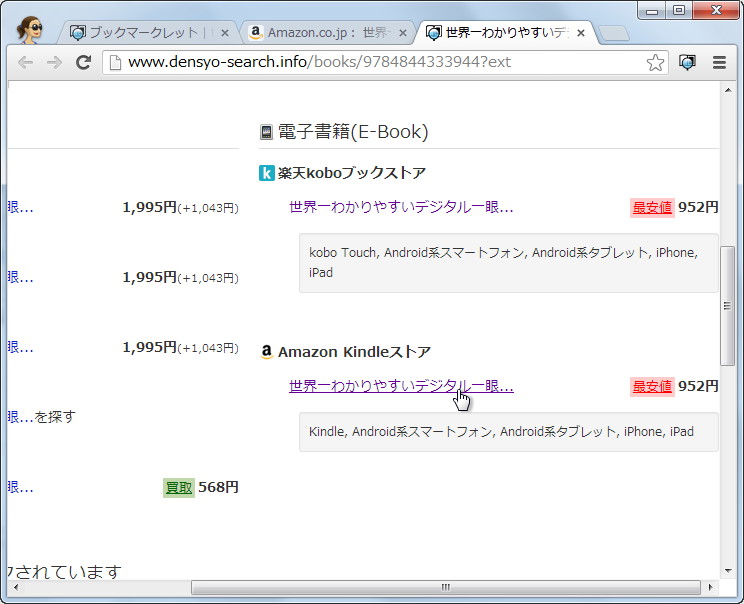Click 最安値 badge in the kobo row

652,207
